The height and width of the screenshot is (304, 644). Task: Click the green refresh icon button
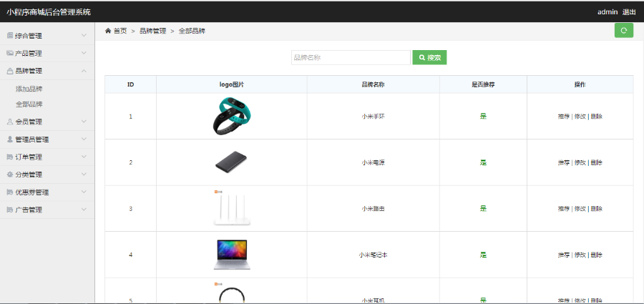623,30
